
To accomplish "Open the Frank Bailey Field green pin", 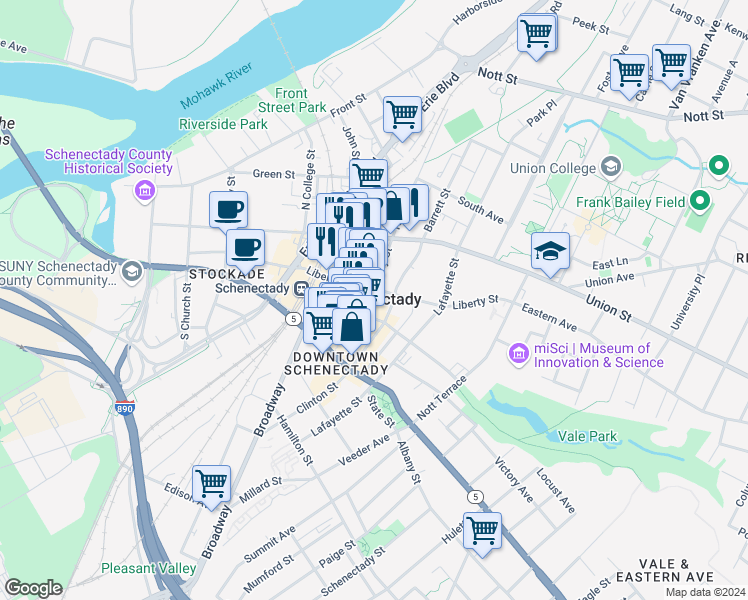I will (700, 201).
